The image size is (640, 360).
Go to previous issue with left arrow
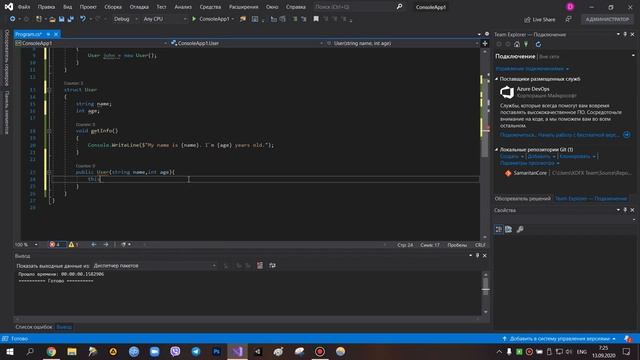tap(93, 244)
